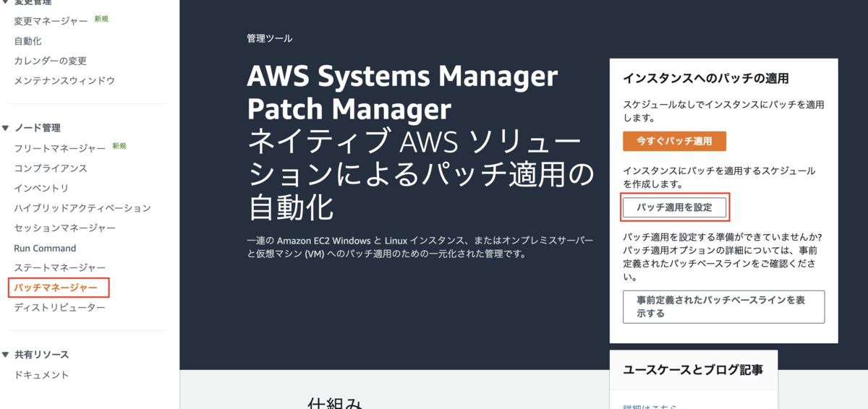Click the 新規 badge beside 変更マネージャー
This screenshot has height=409, width=868.
click(101, 19)
